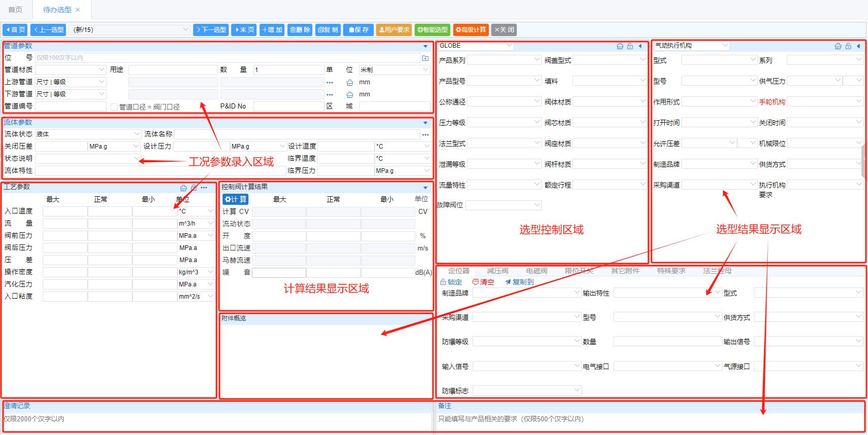Close the 待办选型 tab with its X
868x435 pixels.
click(78, 10)
